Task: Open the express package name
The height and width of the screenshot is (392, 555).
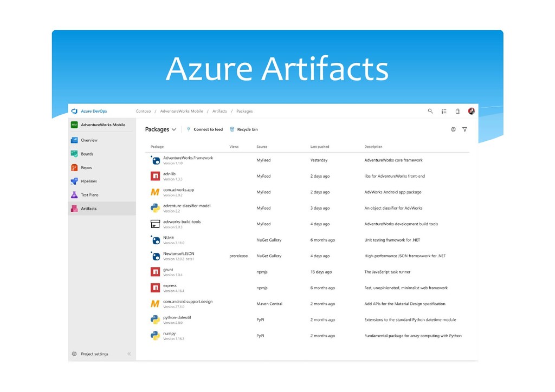Action: point(170,285)
